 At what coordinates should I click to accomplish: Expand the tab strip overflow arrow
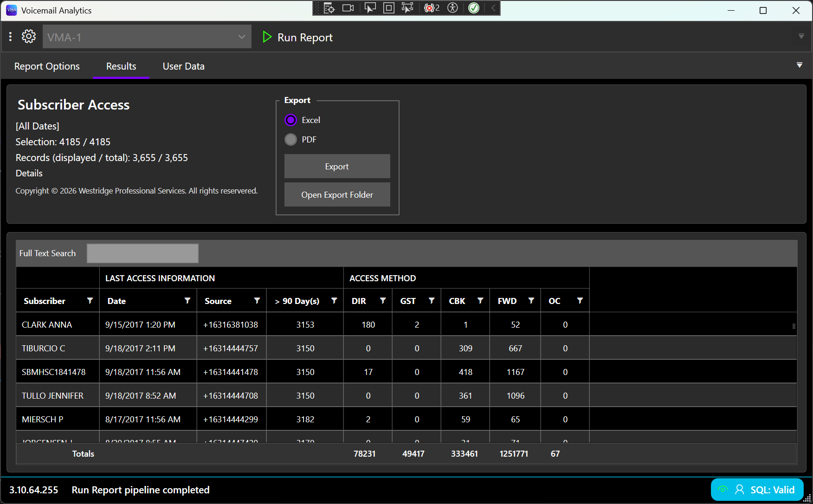pos(800,65)
